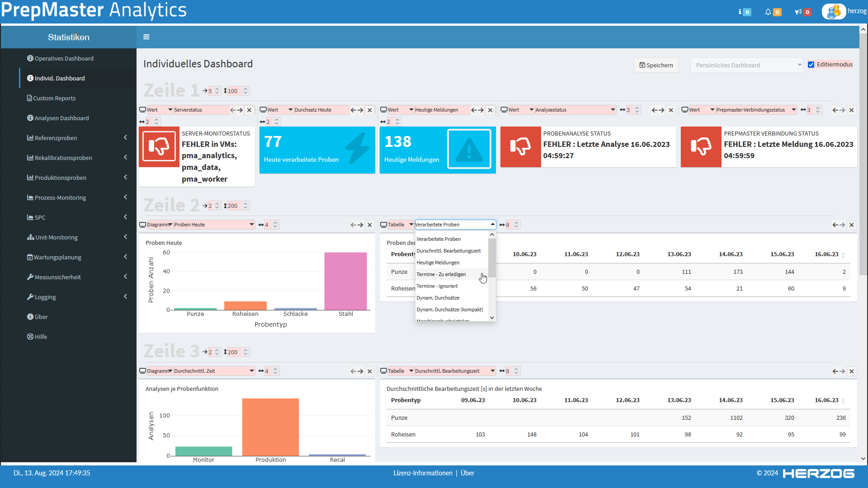Change the Tabelle type dropdown in Zeile 2
868x488 pixels.
click(x=401, y=225)
